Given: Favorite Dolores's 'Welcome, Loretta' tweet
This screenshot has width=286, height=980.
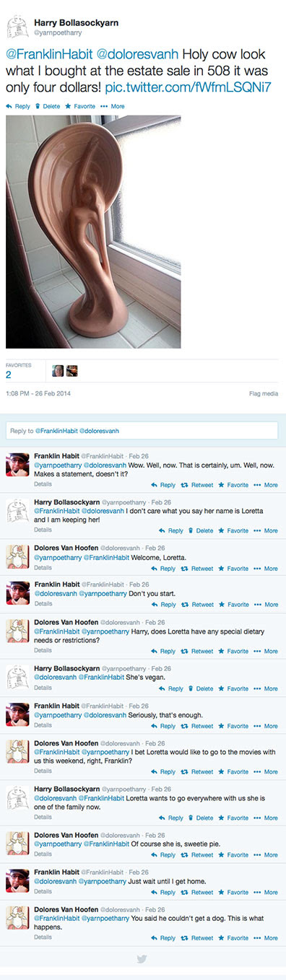Looking at the screenshot, I should click(x=233, y=569).
